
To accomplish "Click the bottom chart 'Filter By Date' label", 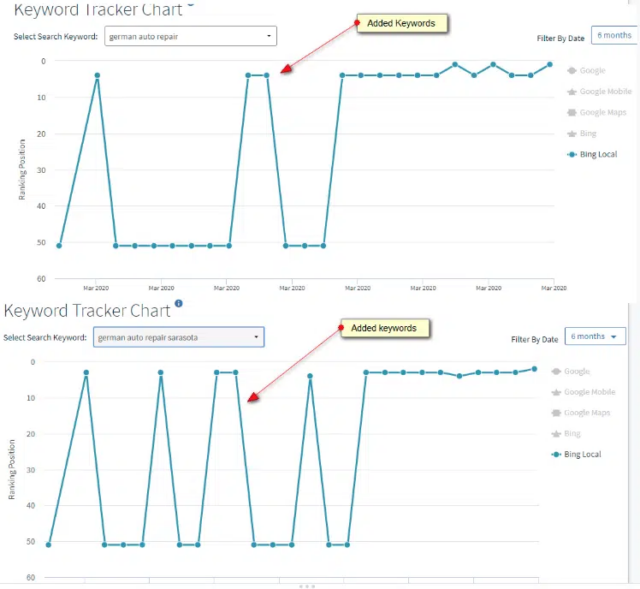I will [x=534, y=340].
